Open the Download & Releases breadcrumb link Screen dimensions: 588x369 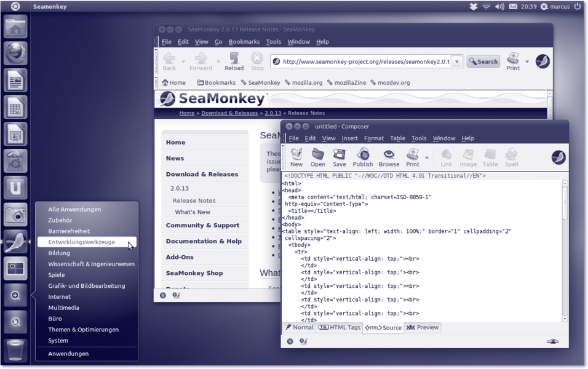click(229, 113)
